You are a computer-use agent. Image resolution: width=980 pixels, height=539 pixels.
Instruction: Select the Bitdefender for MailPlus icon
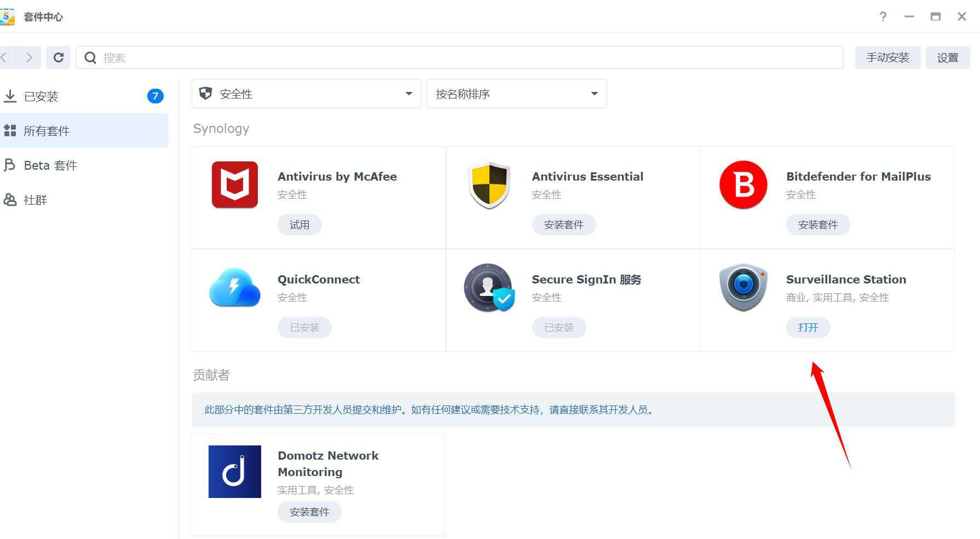click(742, 185)
